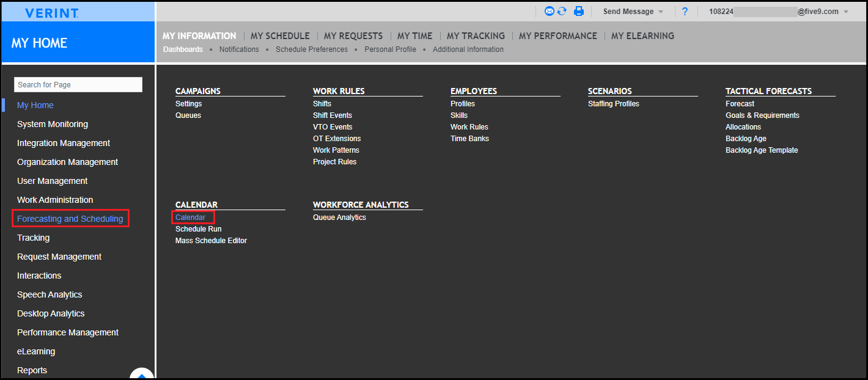Open Staffing Profiles under Scenarios
The width and height of the screenshot is (868, 380).
click(x=614, y=104)
